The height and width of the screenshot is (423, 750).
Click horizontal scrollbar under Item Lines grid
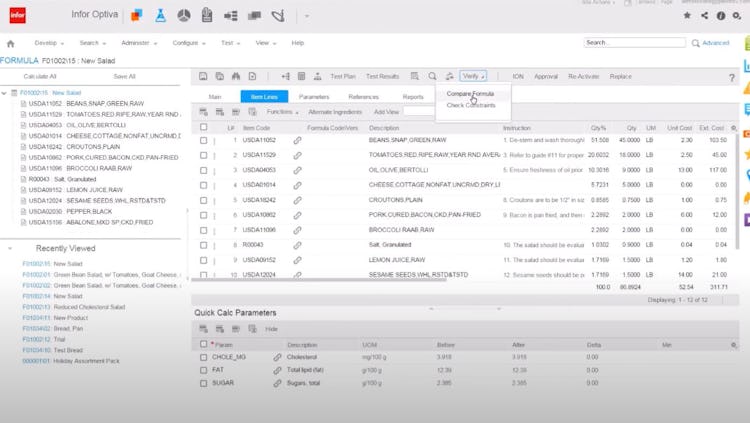point(319,279)
